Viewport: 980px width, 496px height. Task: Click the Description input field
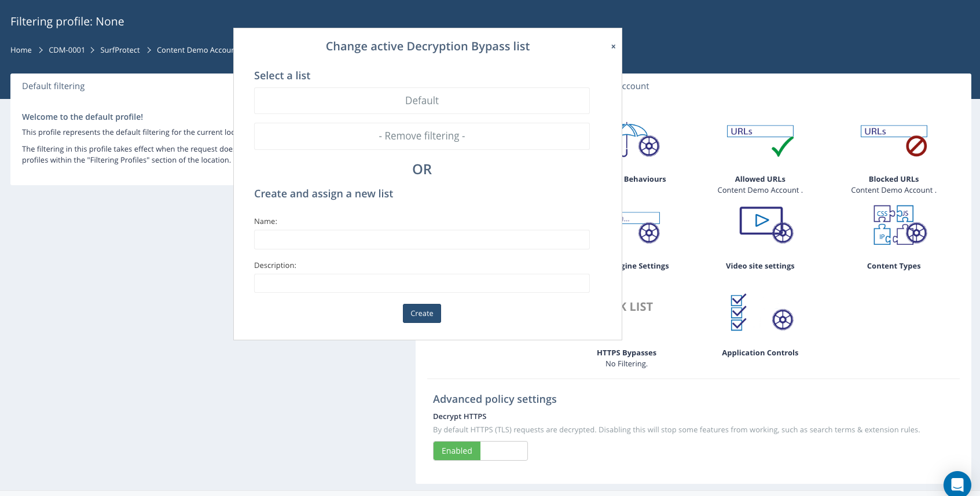click(421, 284)
